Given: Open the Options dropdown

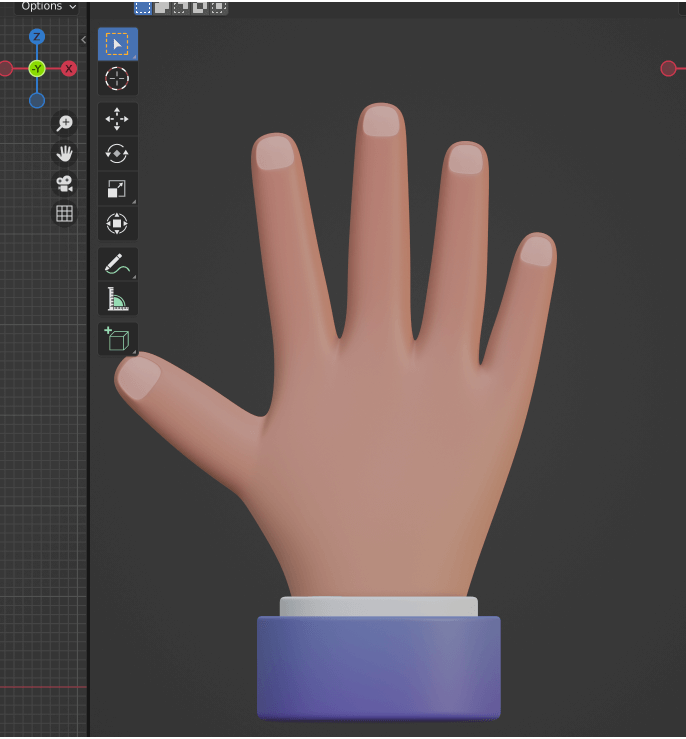Looking at the screenshot, I should point(47,7).
